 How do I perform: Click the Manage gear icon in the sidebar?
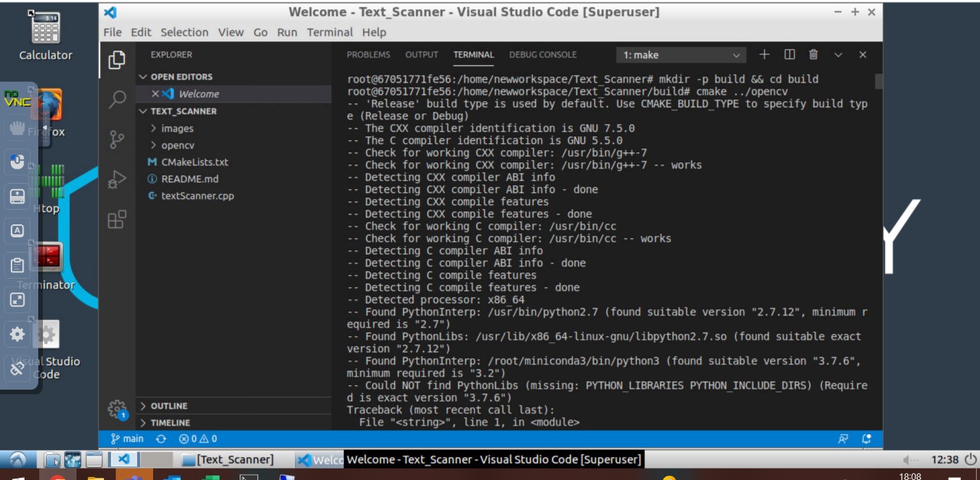pyautogui.click(x=116, y=409)
